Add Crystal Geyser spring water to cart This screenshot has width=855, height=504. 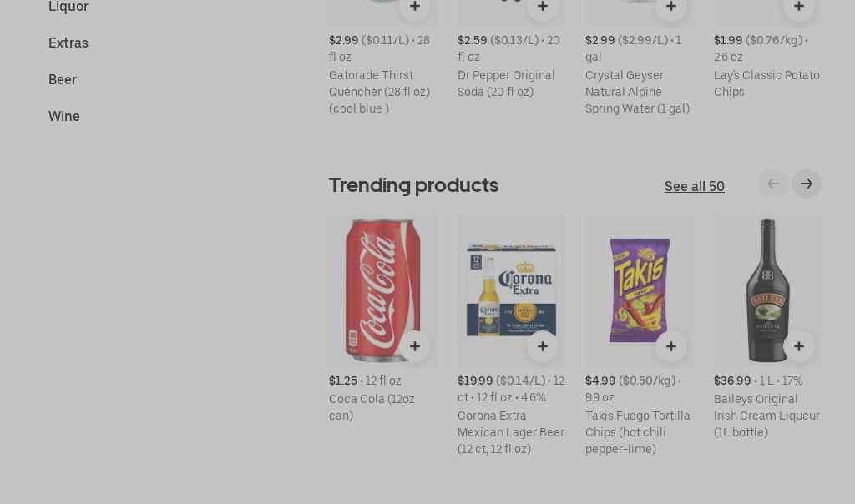[671, 8]
